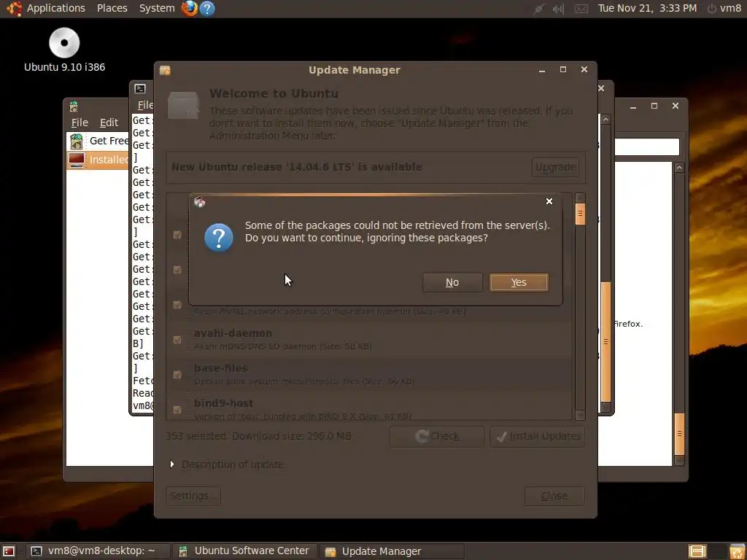Screen dimensions: 747x560
Task: Click the date and time clock
Action: pyautogui.click(x=647, y=8)
